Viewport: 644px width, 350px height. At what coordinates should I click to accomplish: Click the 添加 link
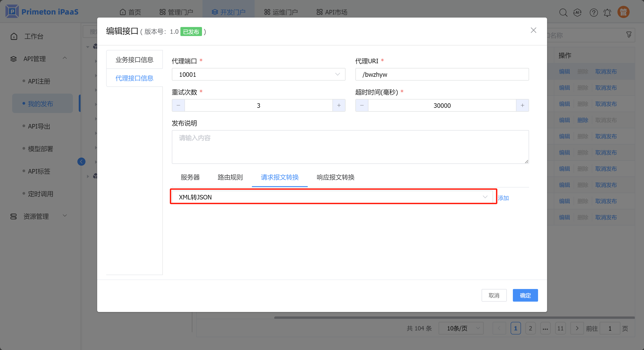point(503,198)
